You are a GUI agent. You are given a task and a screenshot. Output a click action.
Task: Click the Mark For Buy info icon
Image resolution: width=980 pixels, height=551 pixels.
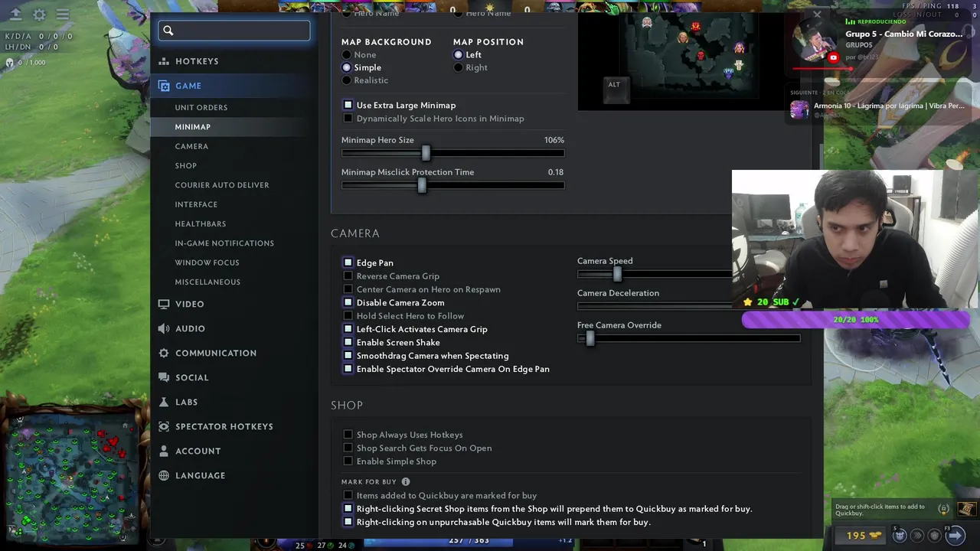(x=406, y=481)
